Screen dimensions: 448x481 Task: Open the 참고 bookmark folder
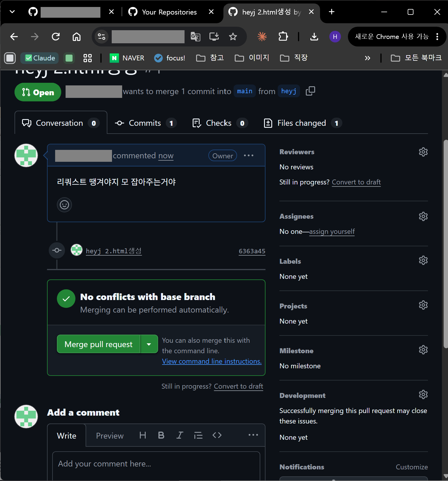(x=210, y=58)
